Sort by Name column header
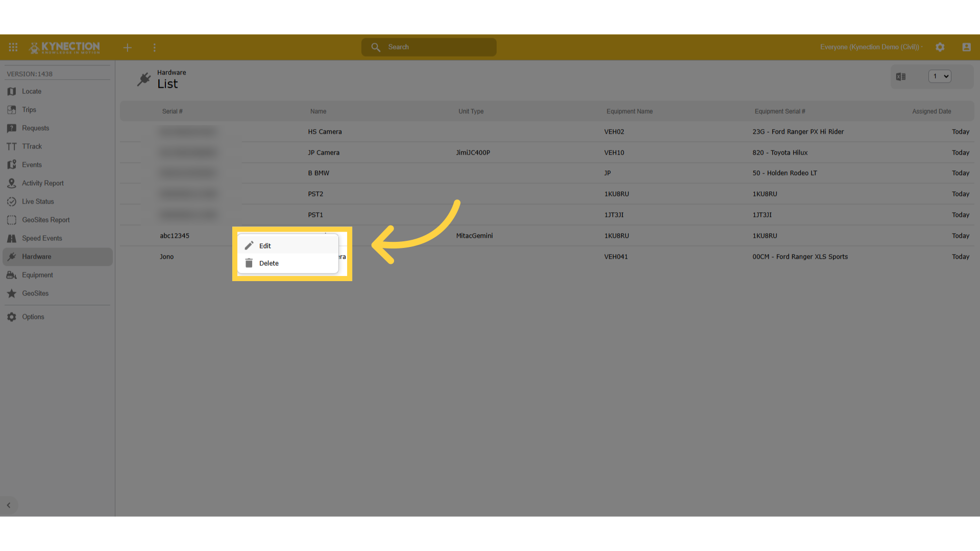980x551 pixels. [318, 111]
